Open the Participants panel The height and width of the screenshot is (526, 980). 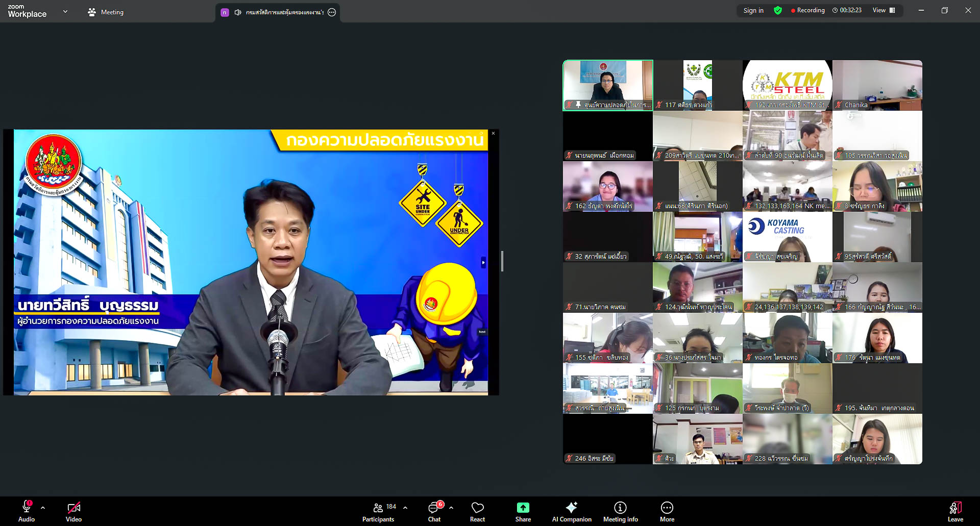378,511
